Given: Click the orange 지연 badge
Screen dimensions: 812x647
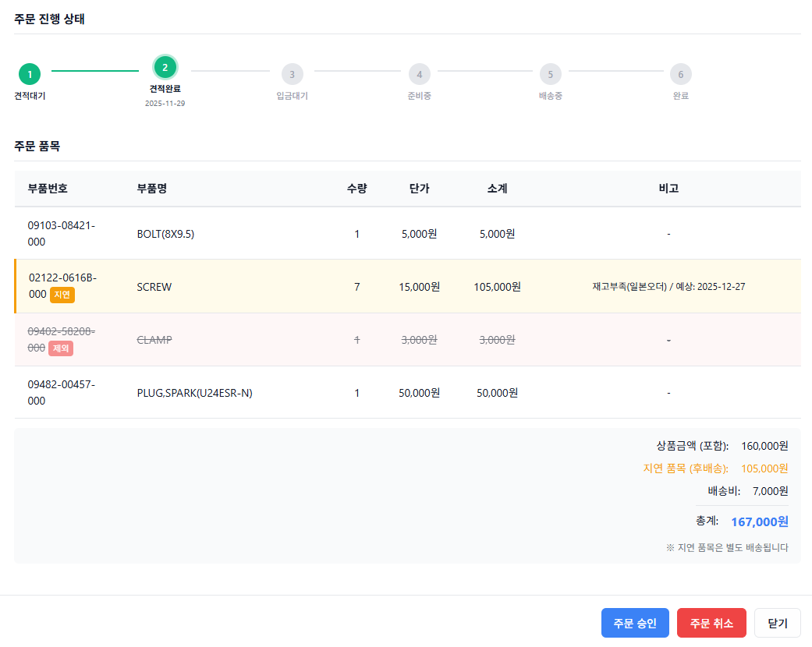Looking at the screenshot, I should 62,295.
